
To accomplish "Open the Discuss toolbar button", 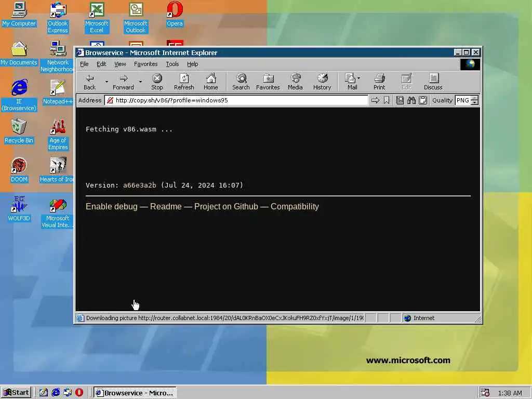I will click(433, 82).
